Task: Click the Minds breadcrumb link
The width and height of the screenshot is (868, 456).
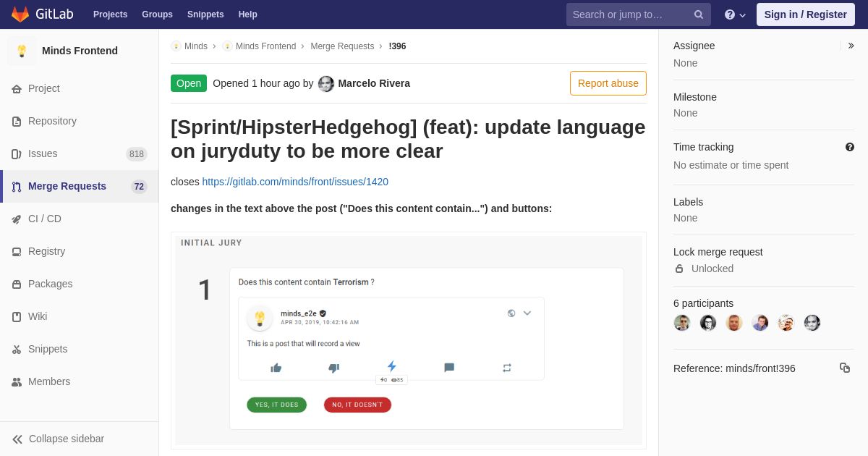Action: [195, 46]
